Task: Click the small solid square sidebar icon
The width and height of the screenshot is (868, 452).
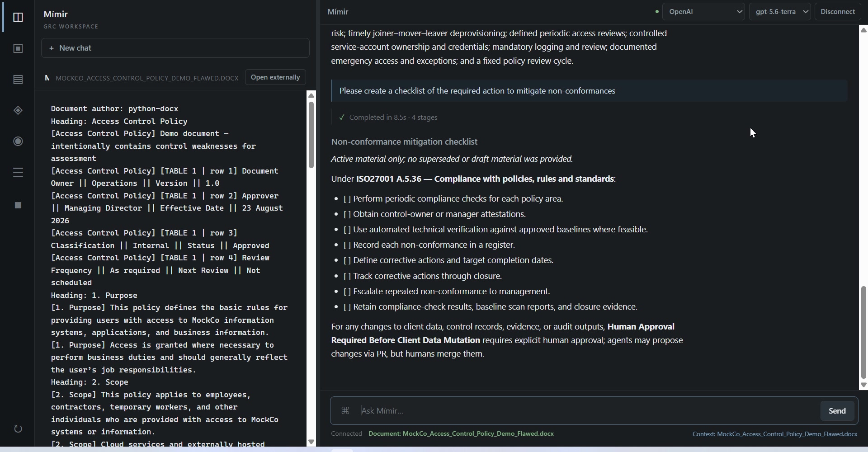Action: [x=18, y=205]
